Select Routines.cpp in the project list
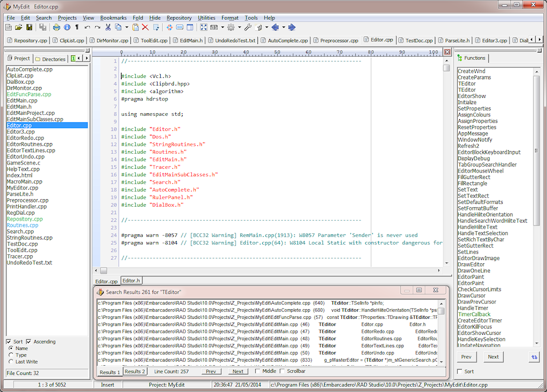Viewport: 547px width, 392px height. pos(22,225)
